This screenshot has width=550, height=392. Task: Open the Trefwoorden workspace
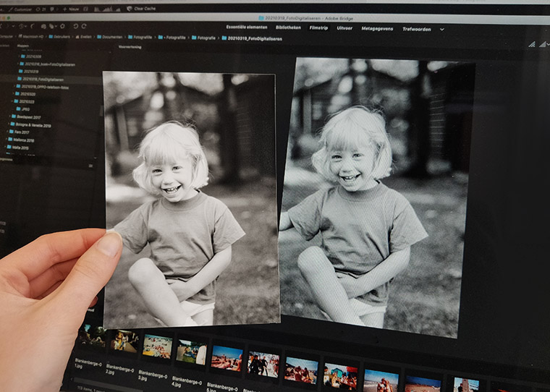(x=417, y=29)
